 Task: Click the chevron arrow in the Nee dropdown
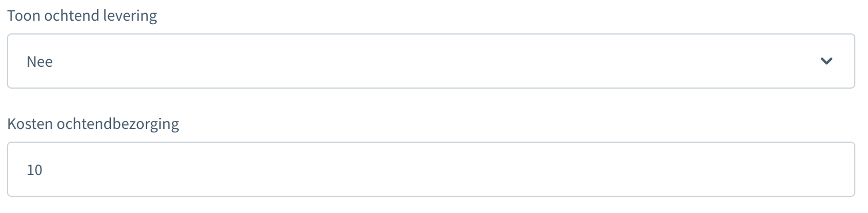[x=827, y=61]
